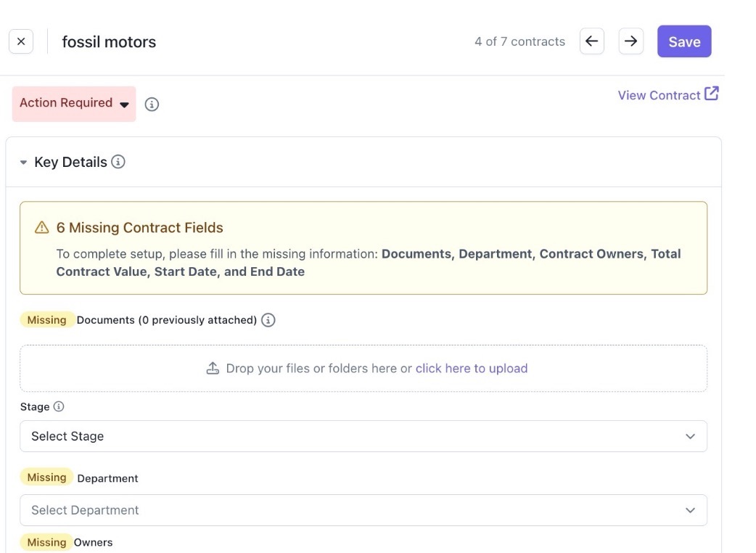This screenshot has width=756, height=553.
Task: Save the contract changes
Action: (683, 41)
